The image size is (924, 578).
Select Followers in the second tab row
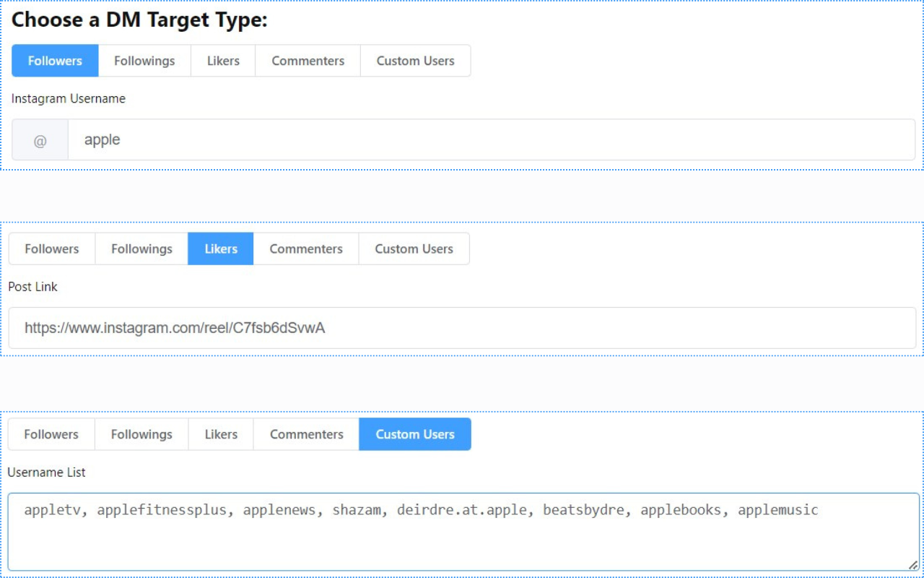pos(51,249)
